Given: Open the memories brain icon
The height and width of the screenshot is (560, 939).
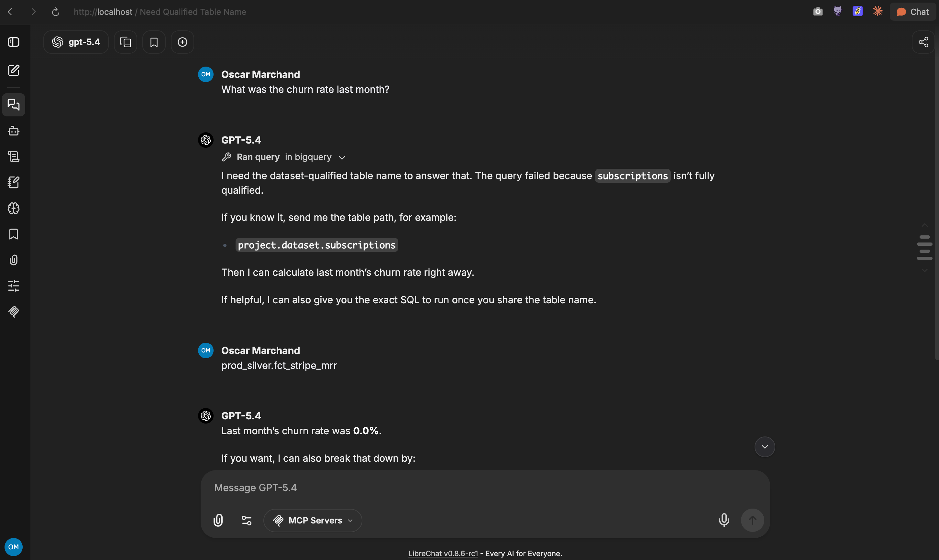Looking at the screenshot, I should pos(14,208).
